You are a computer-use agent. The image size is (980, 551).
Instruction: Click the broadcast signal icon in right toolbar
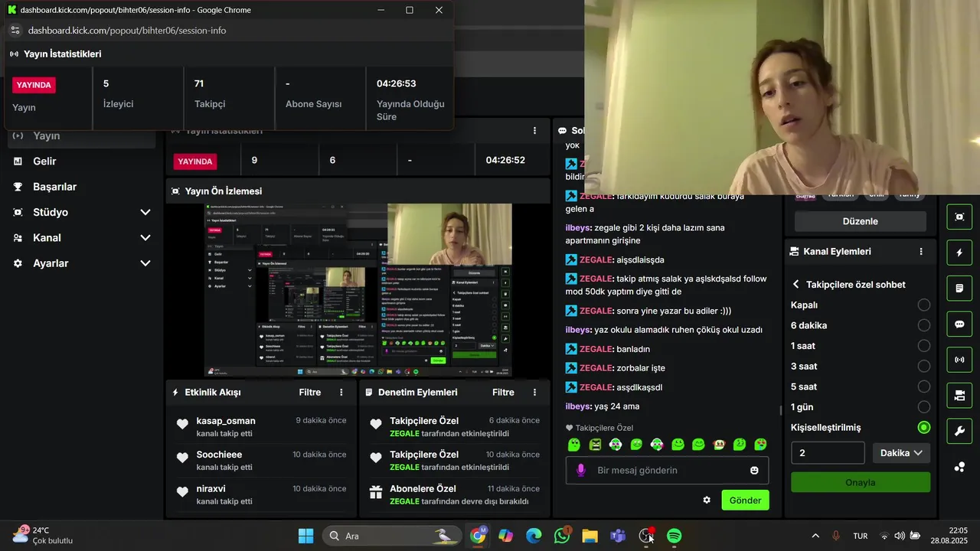tap(959, 360)
